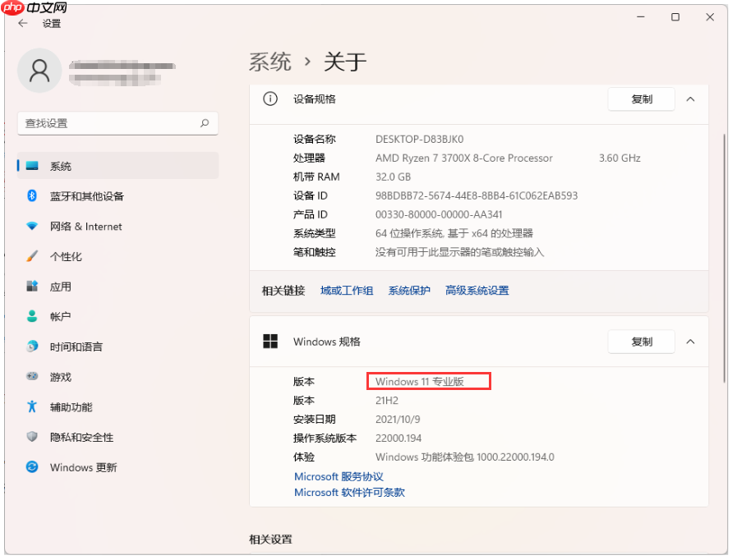Open 高级系统设置 link
The height and width of the screenshot is (560, 737).
(477, 290)
